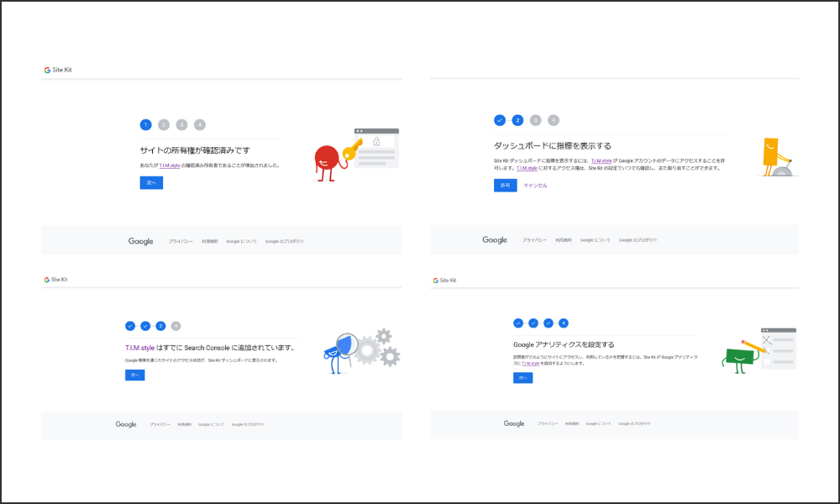Open 利用規約 in the Search Console screen footer
840x504 pixels.
(184, 425)
